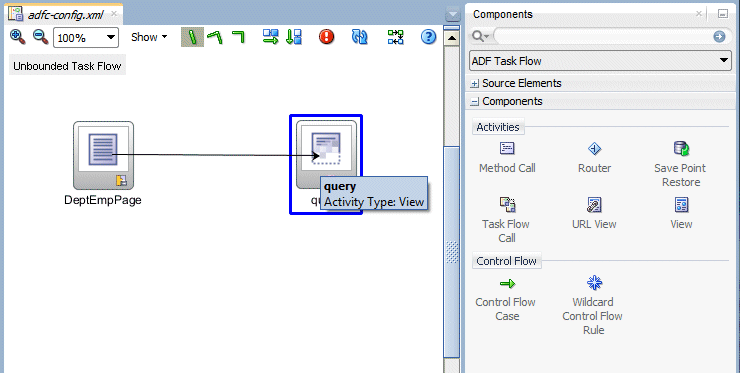Click the DeptEmpPage label
This screenshot has height=373, width=740.
103,200
